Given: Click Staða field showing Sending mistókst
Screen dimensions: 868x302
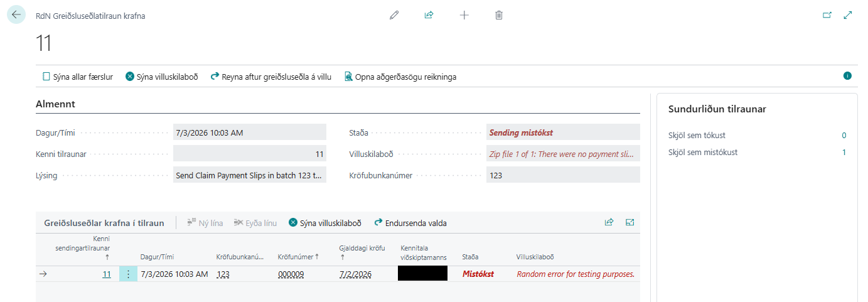Looking at the screenshot, I should click(x=563, y=132).
